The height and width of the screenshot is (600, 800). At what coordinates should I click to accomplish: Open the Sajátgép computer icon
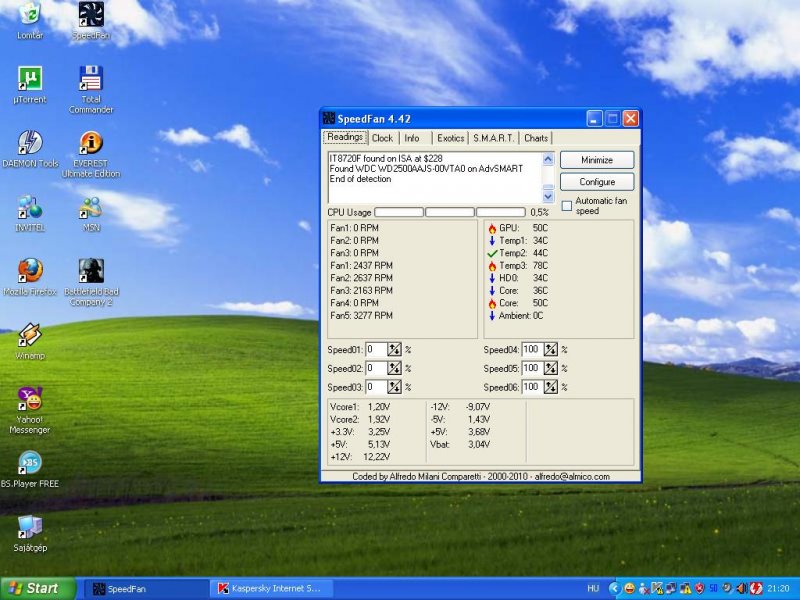tap(30, 534)
